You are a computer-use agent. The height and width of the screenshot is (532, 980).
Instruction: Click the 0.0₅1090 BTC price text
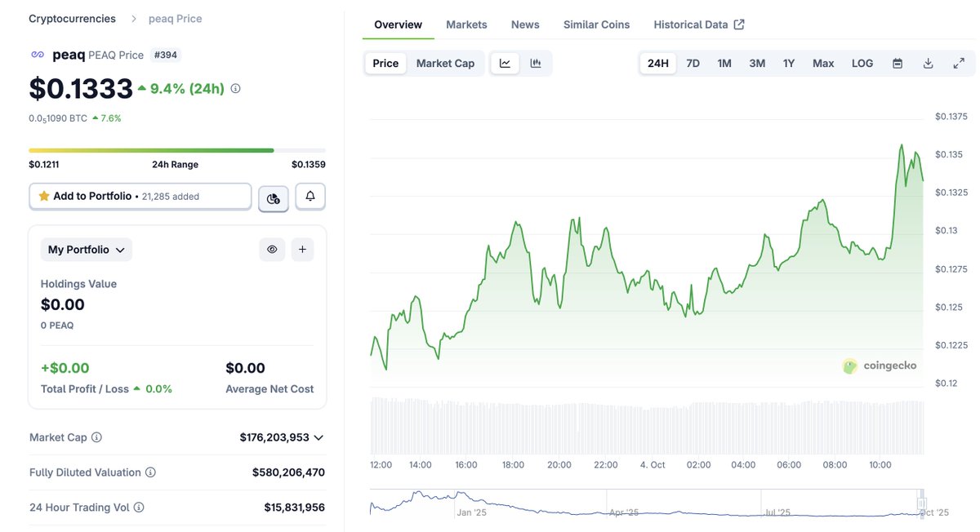(58, 118)
